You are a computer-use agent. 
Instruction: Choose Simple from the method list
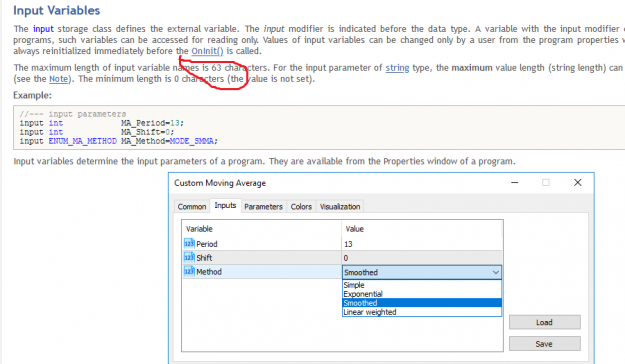422,285
